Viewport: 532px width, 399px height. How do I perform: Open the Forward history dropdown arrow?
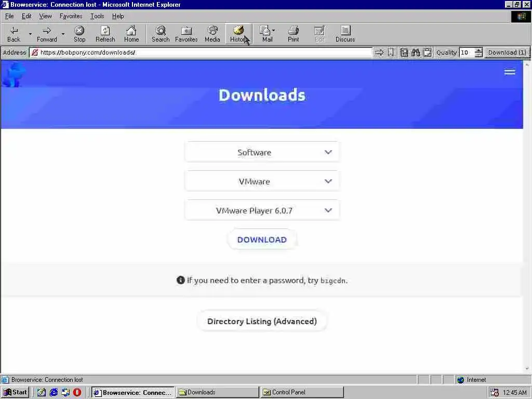click(x=63, y=34)
